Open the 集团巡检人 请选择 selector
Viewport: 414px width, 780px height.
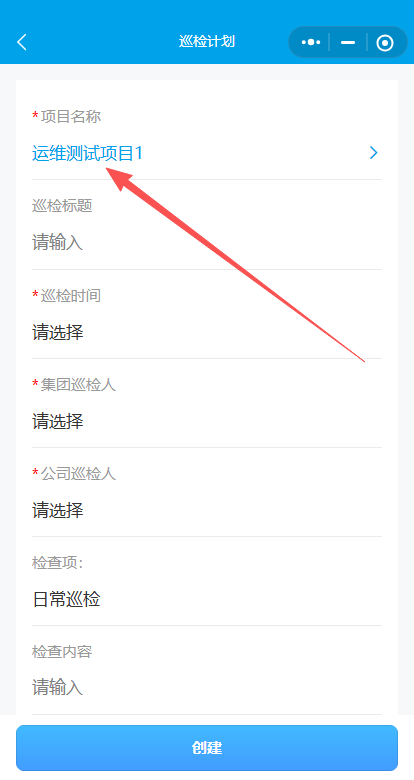[207, 421]
